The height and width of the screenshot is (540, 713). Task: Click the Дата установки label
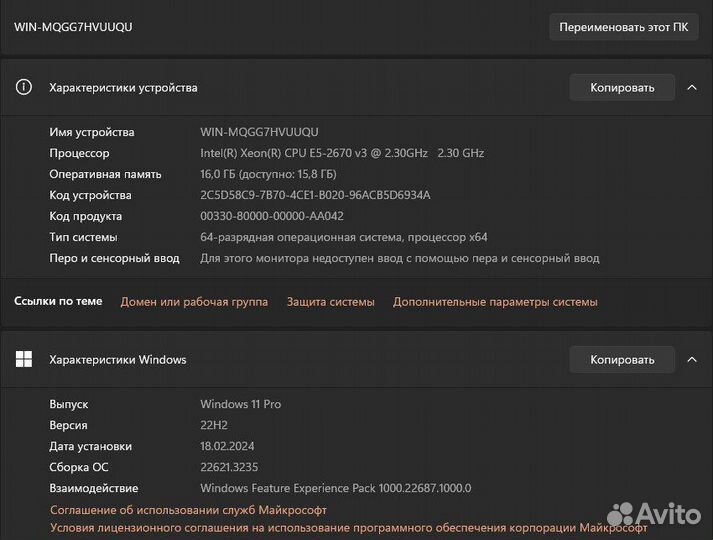tap(90, 446)
